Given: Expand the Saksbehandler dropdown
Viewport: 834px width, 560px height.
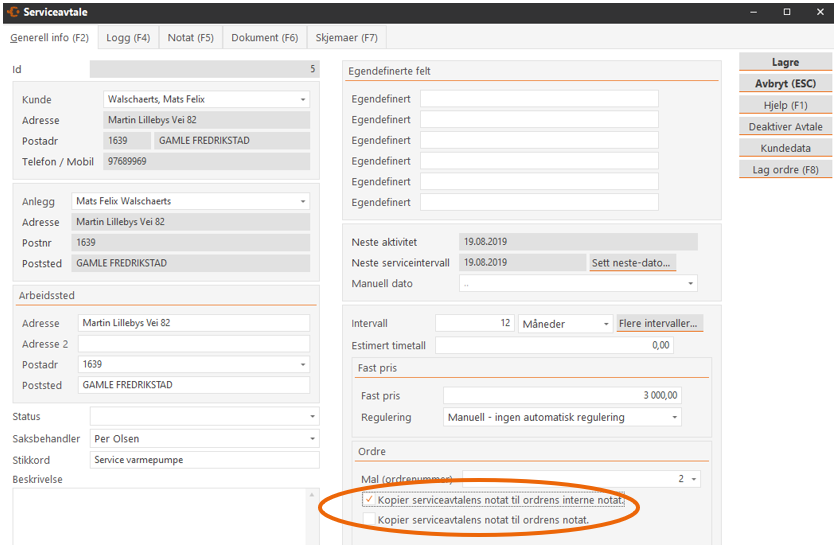Looking at the screenshot, I should point(312,439).
